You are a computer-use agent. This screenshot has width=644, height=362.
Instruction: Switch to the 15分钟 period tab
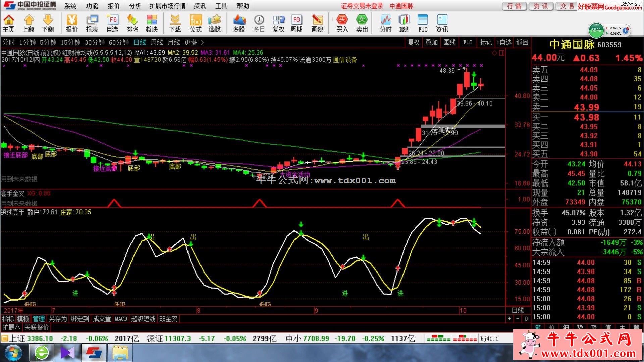point(70,42)
